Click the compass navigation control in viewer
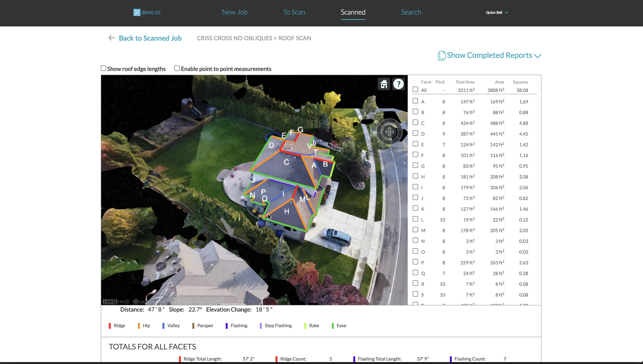 pyautogui.click(x=389, y=131)
